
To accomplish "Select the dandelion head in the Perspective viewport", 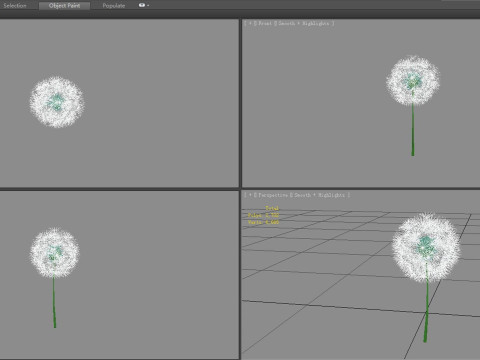I will click(x=426, y=248).
